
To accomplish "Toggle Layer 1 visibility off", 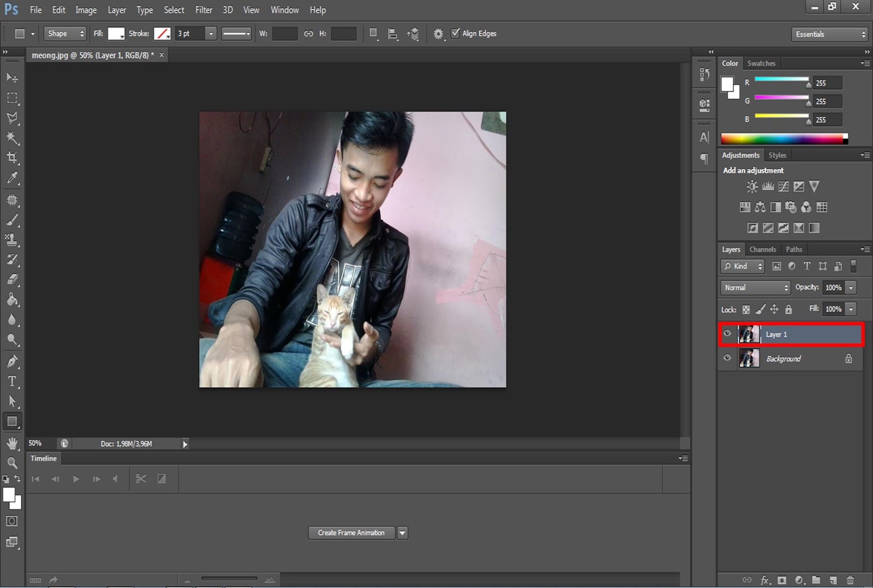I will tap(727, 333).
